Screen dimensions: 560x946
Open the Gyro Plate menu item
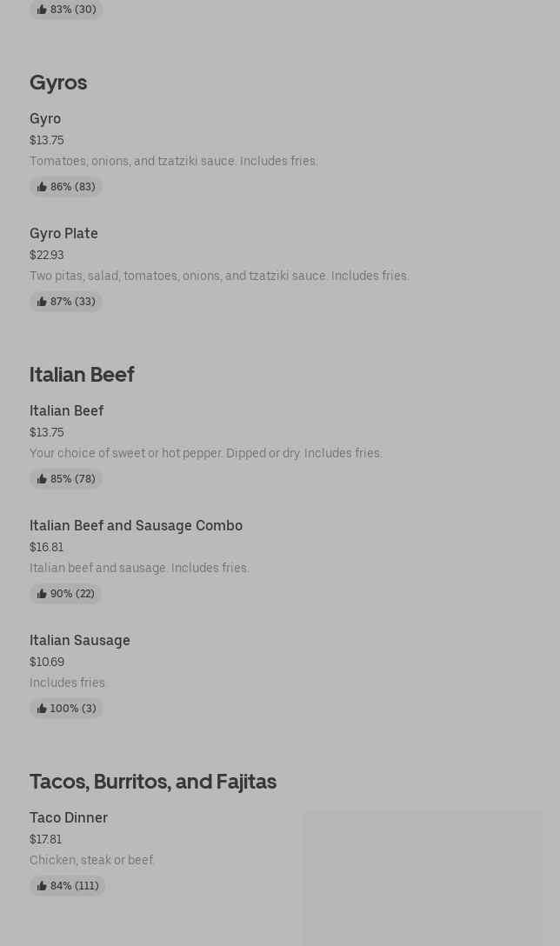coord(63,233)
